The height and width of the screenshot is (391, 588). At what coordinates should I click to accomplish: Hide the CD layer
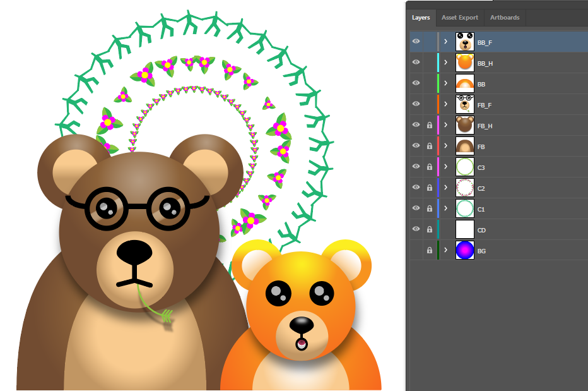tap(416, 229)
